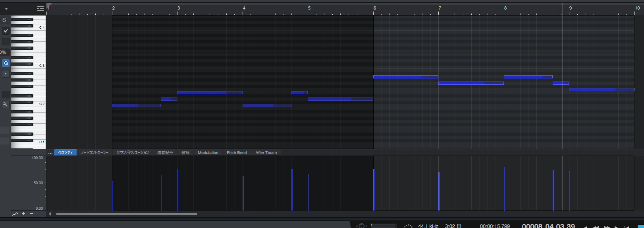Viewport: 644px width, 228px height.
Task: Open the 演奏記号 tab
Action: 165,152
